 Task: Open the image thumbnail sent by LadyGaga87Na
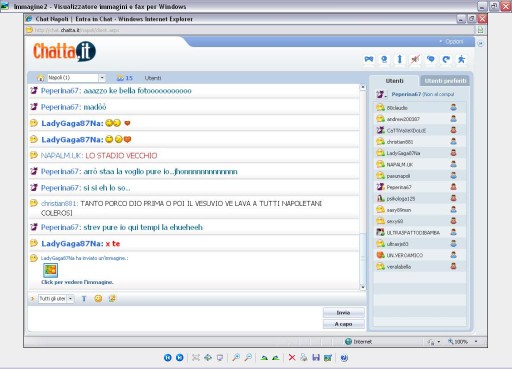pyautogui.click(x=50, y=270)
